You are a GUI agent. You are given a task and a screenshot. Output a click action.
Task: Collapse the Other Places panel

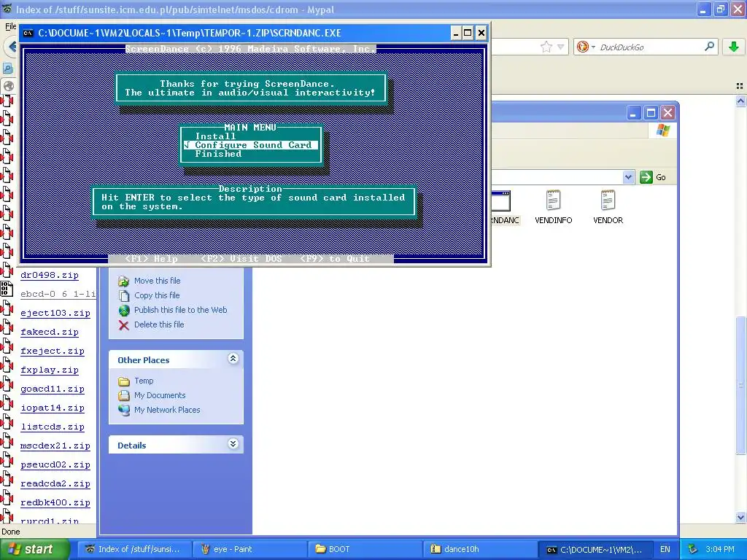[233, 359]
